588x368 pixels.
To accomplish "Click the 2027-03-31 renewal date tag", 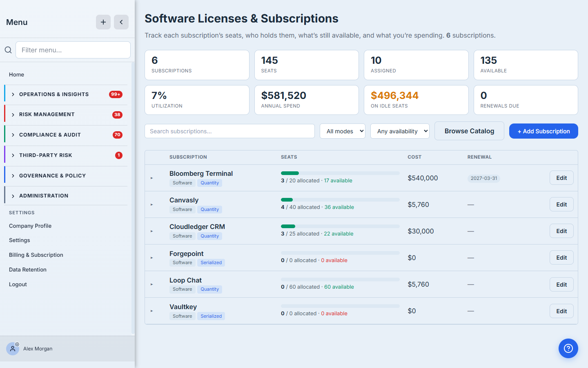I will tap(484, 178).
